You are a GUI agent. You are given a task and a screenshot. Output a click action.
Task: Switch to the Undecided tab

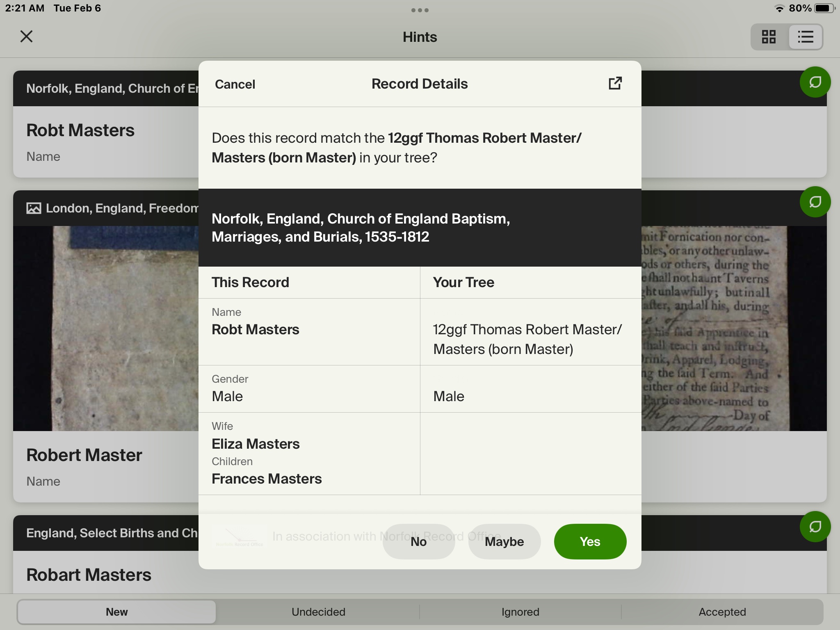point(318,612)
